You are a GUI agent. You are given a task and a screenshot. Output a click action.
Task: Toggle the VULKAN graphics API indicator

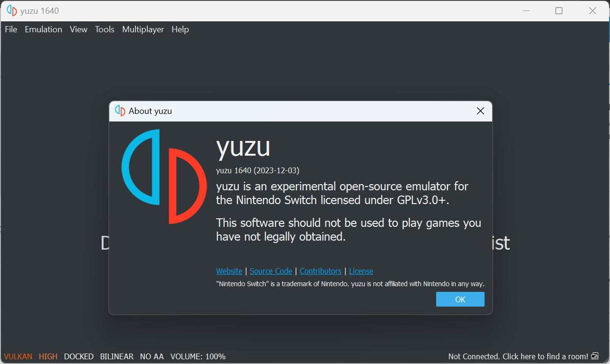(18, 356)
